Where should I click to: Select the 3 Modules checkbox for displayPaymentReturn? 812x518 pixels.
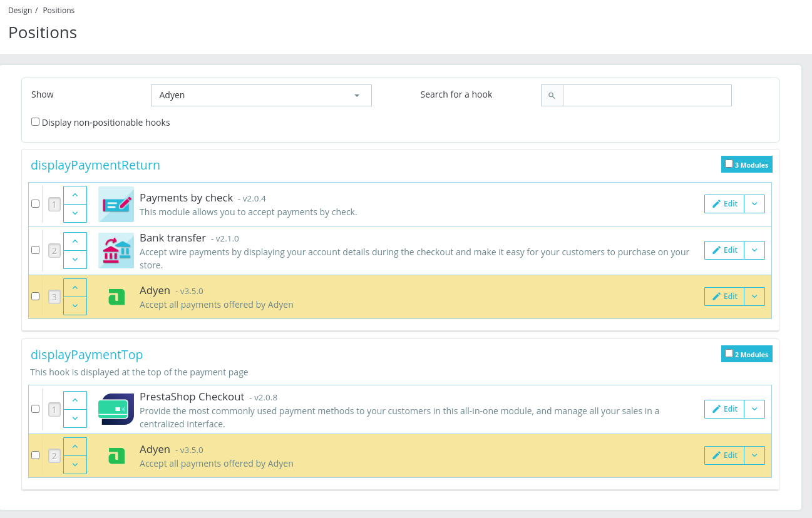[x=729, y=163]
